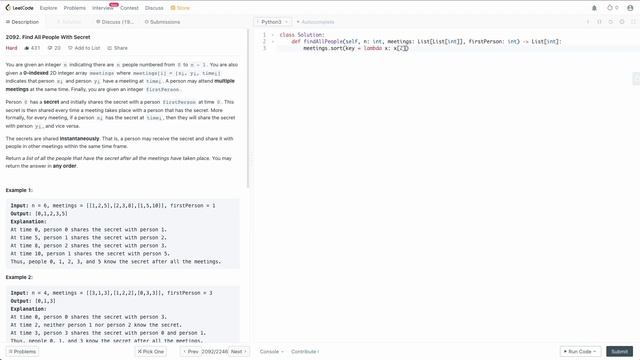
Task: Open the Problems list button at bottom left
Action: tap(22, 351)
